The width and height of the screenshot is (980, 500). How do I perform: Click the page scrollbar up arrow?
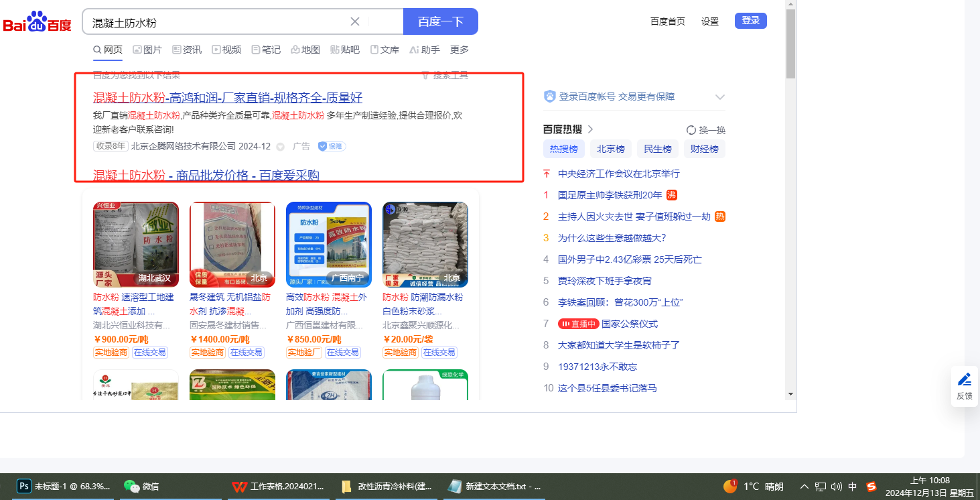[x=791, y=5]
